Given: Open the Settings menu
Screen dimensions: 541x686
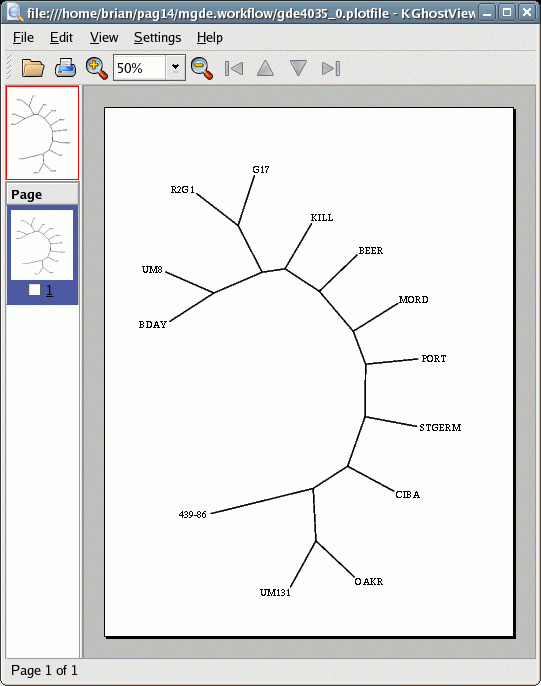Looking at the screenshot, I should [x=157, y=38].
